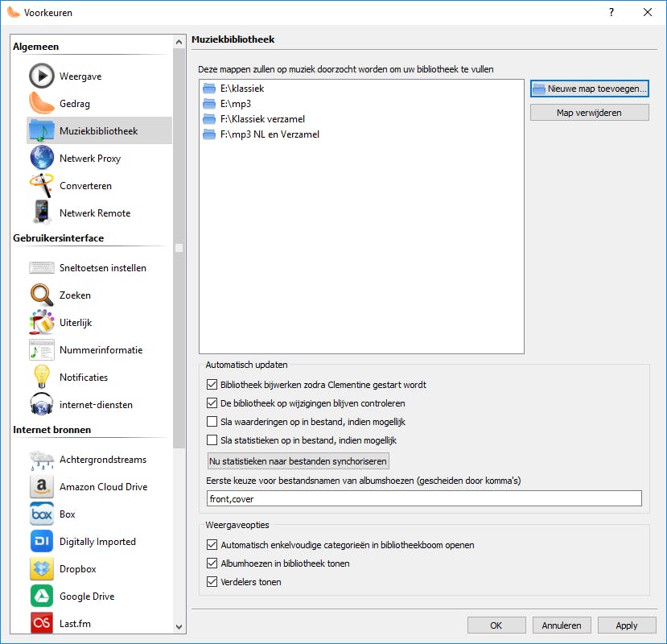Enable Sla statistieken op in bestand

click(212, 440)
